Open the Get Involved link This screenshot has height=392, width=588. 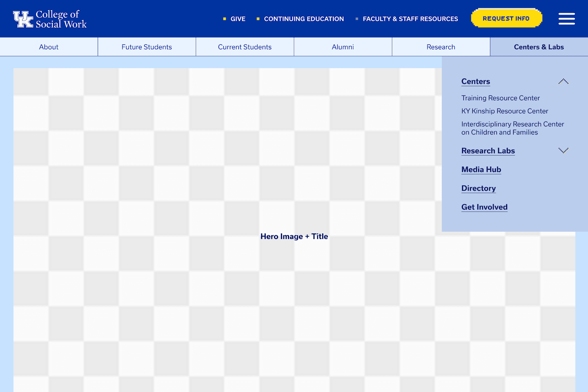[x=484, y=207]
